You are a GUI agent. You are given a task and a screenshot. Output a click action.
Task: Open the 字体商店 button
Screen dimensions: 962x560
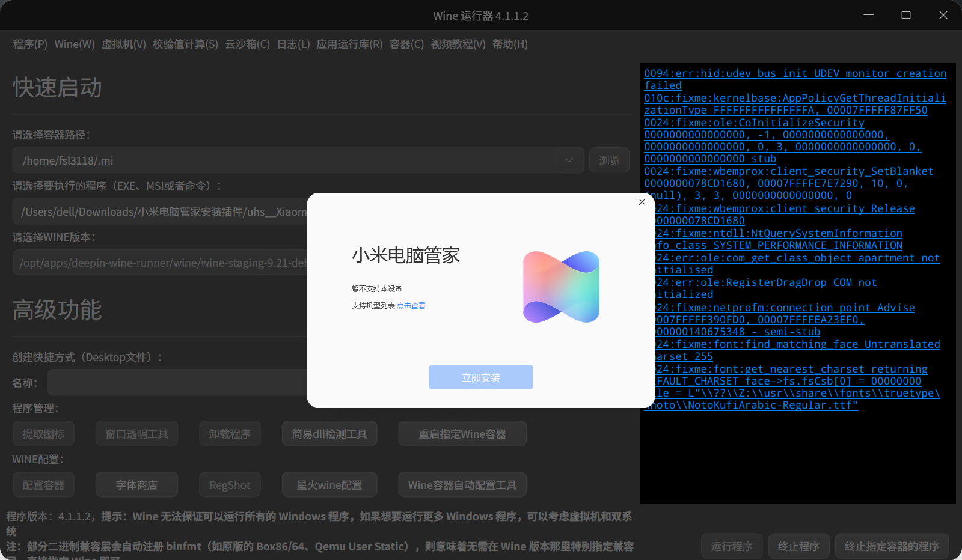(136, 485)
